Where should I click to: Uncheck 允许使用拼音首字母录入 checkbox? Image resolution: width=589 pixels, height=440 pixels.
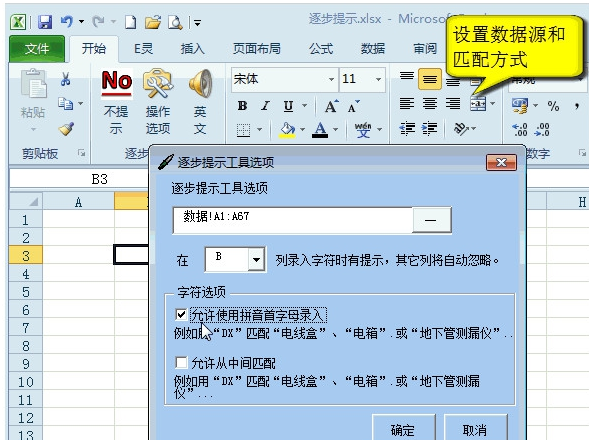click(181, 314)
